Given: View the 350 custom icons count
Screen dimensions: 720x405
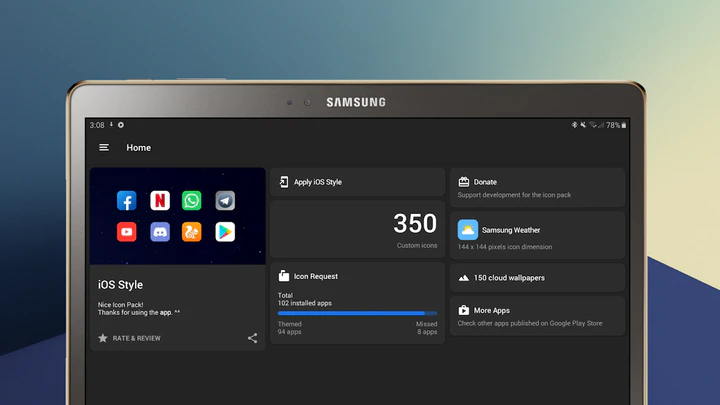Looking at the screenshot, I should [414, 224].
